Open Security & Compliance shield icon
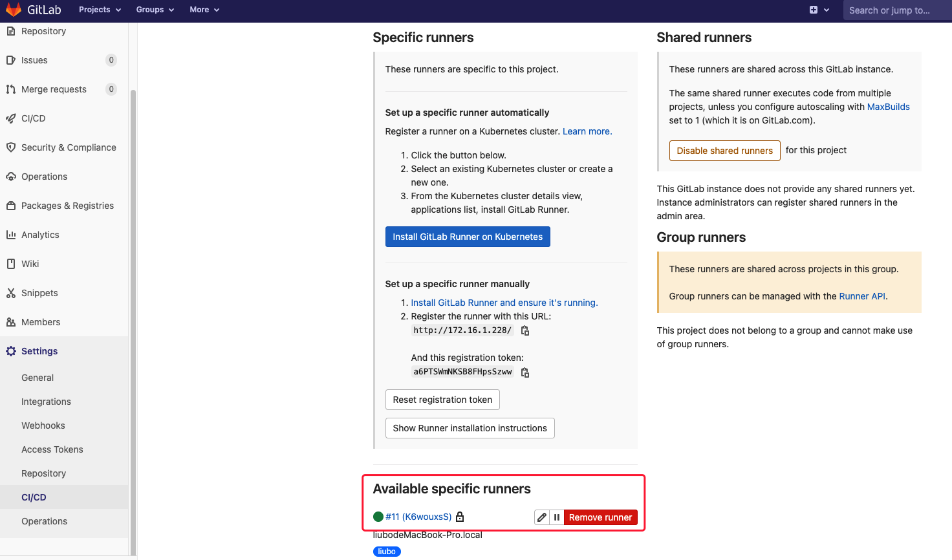This screenshot has height=560, width=952. 11,147
